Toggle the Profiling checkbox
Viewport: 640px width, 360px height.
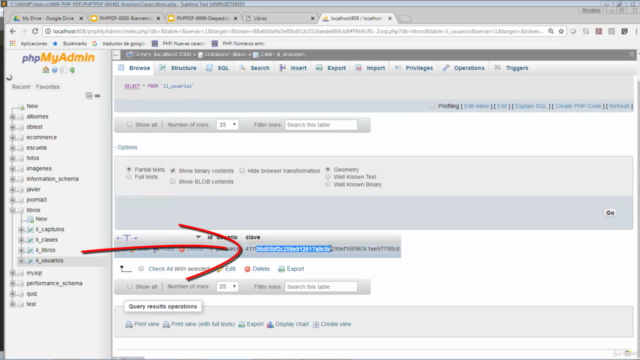[x=432, y=106]
